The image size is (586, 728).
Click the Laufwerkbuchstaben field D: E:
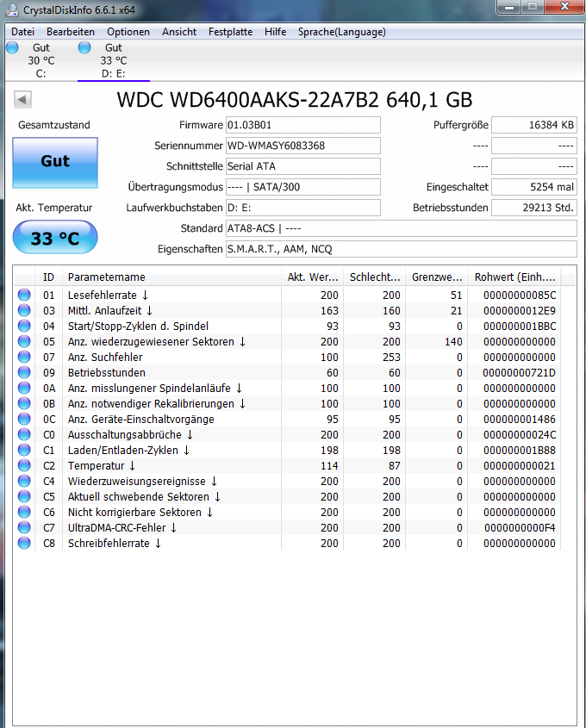click(303, 208)
